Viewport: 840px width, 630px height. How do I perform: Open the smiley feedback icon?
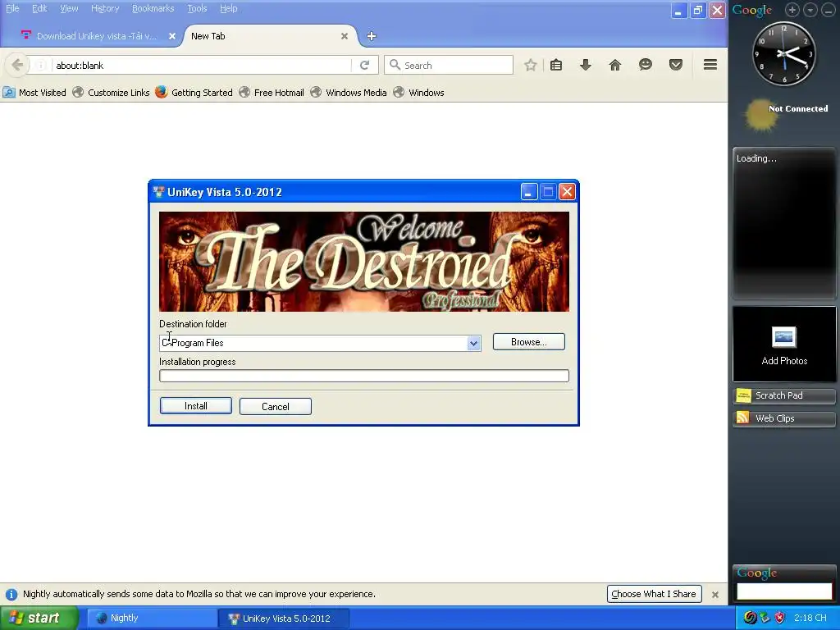click(x=646, y=65)
